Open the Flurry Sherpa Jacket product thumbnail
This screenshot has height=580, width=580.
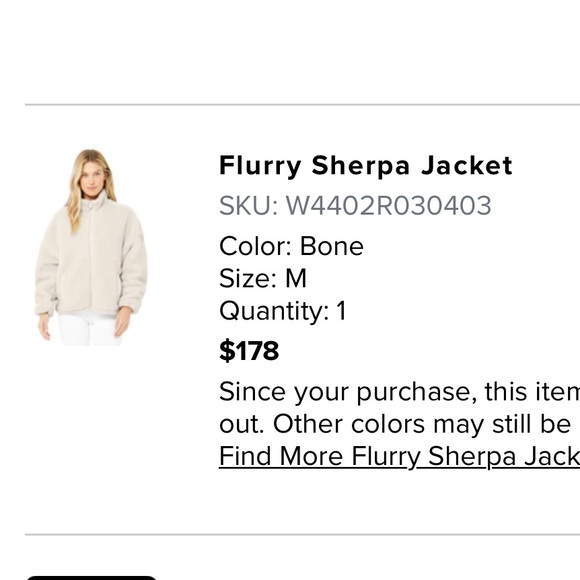(x=91, y=247)
